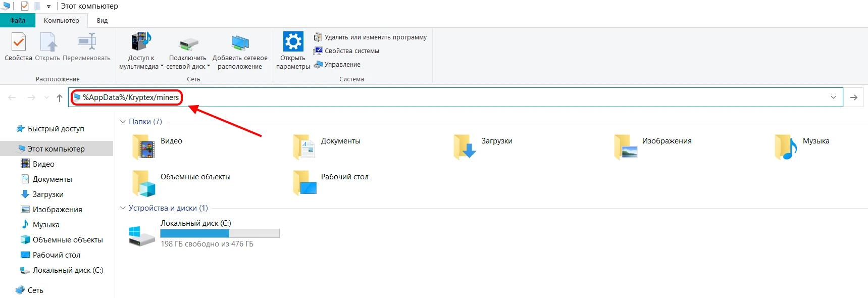The image size is (868, 298).
Task: Click Удалить или изменить программу
Action: [x=370, y=37]
